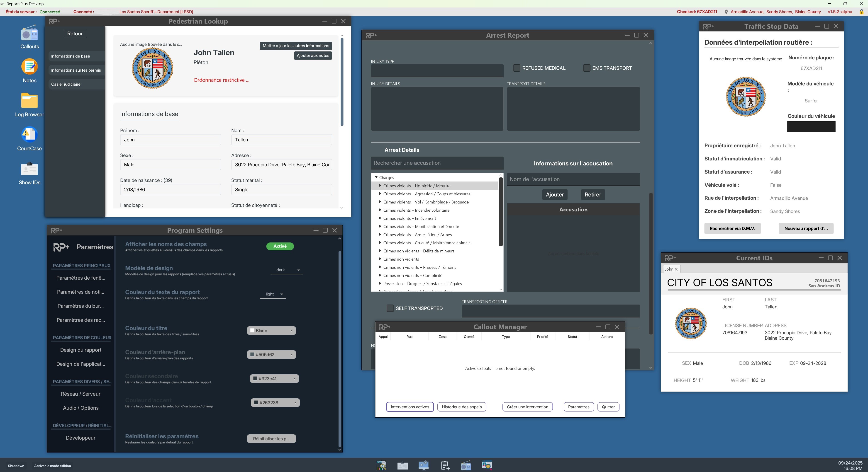Screen dimensions: 868x472
Task: Click the Show IDs desktop icon
Action: point(29,169)
